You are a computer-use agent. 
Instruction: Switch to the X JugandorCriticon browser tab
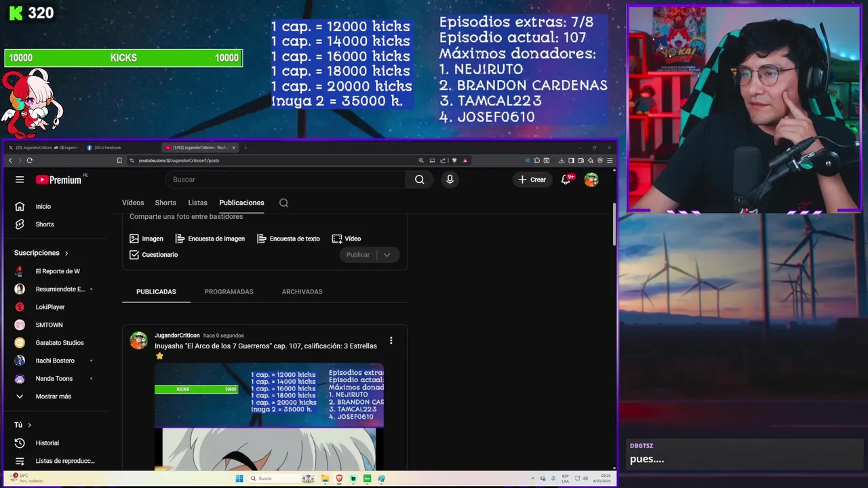(42, 148)
